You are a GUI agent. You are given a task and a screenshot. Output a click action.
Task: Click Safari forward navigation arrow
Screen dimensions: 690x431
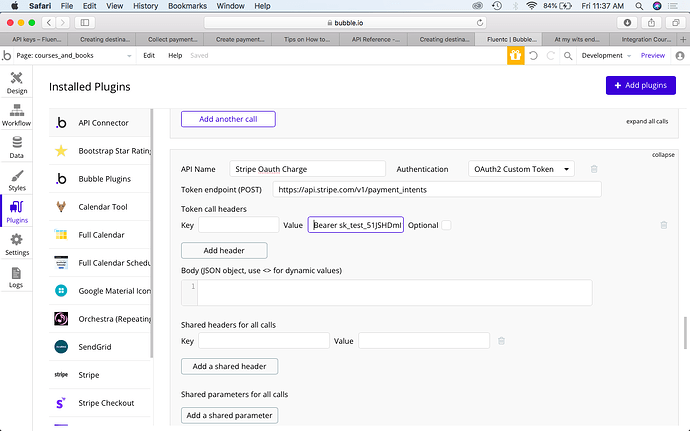point(62,22)
